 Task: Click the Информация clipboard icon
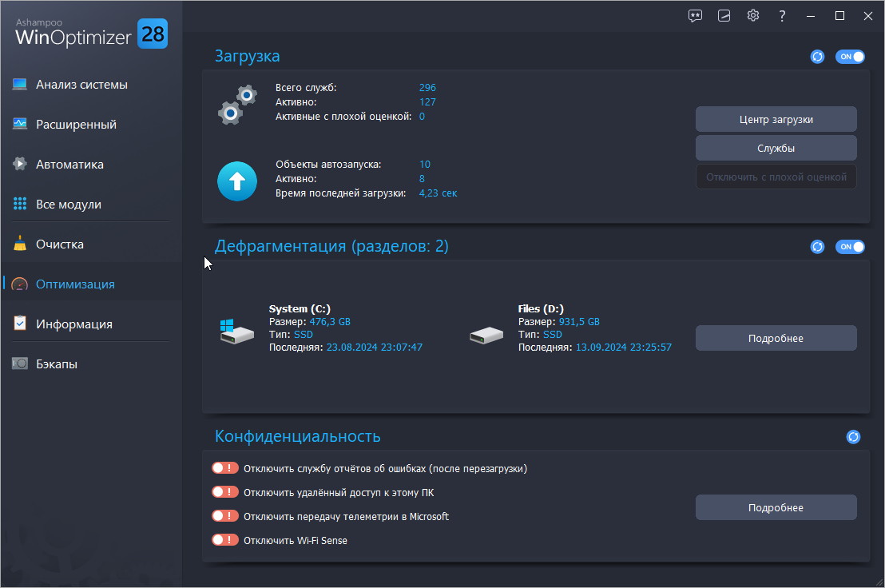[x=20, y=324]
